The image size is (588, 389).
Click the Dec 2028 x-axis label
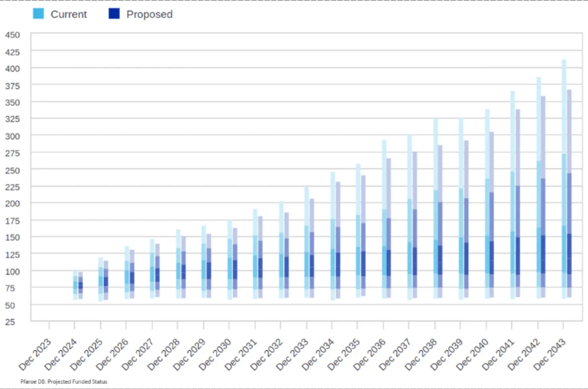pos(164,354)
